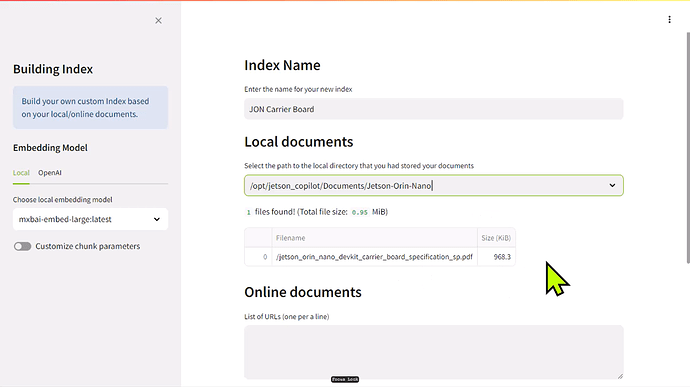This screenshot has width=690, height=387.
Task: Switch to the Local embedding tab
Action: point(21,173)
